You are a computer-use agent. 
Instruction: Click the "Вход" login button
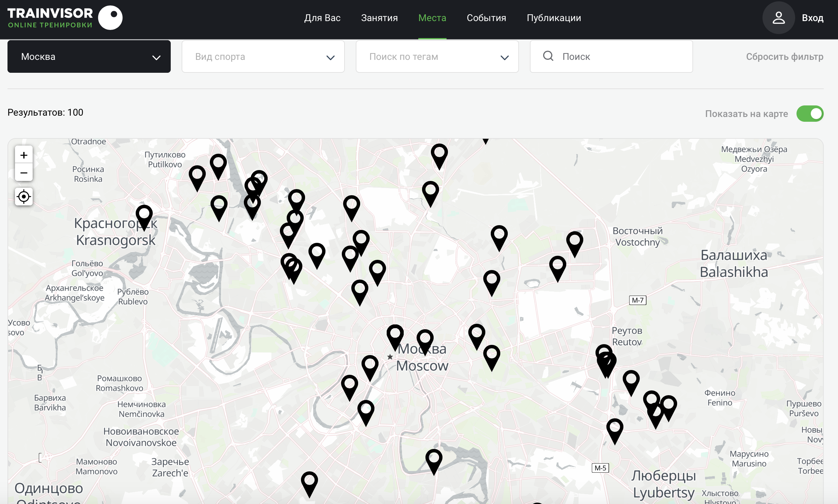click(x=812, y=18)
